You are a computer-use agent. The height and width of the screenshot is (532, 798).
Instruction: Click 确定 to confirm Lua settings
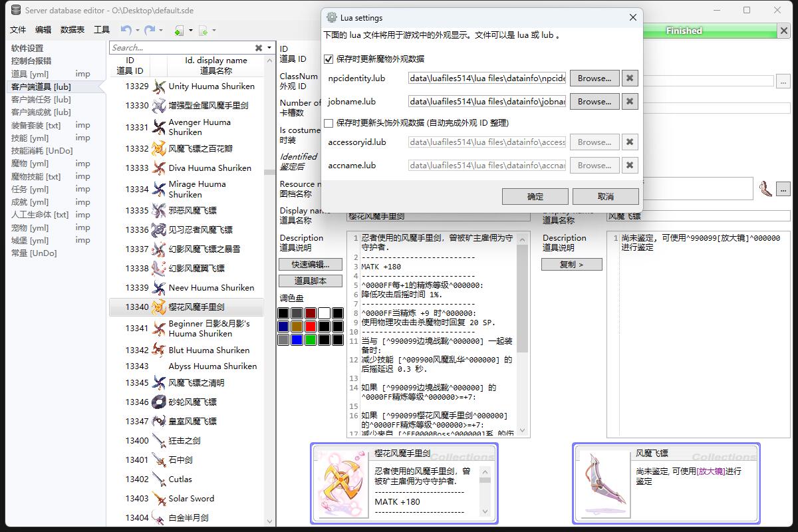[x=535, y=196]
